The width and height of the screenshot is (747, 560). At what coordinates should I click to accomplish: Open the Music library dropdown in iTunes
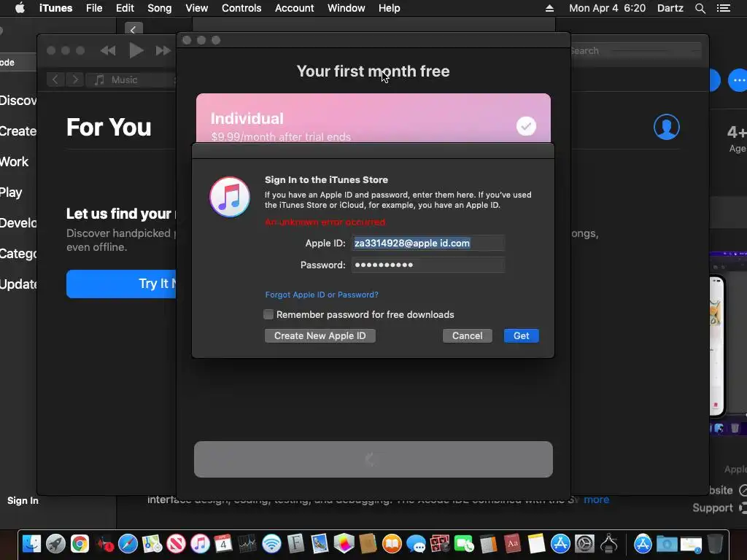pos(131,79)
